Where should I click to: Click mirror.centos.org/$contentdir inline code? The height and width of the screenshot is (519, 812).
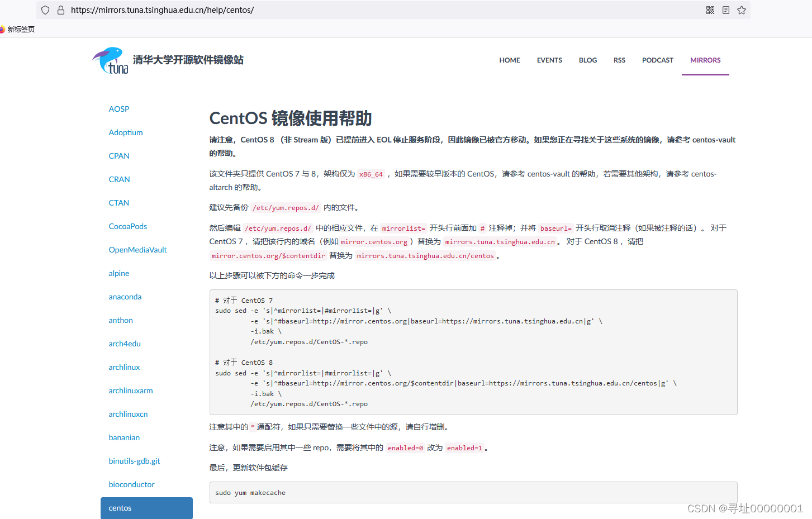tap(268, 256)
